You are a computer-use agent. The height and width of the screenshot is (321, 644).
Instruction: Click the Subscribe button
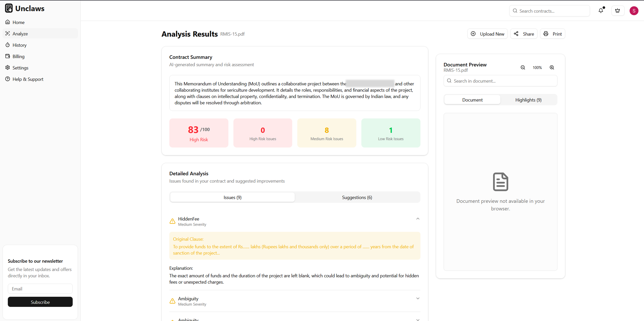click(40, 302)
